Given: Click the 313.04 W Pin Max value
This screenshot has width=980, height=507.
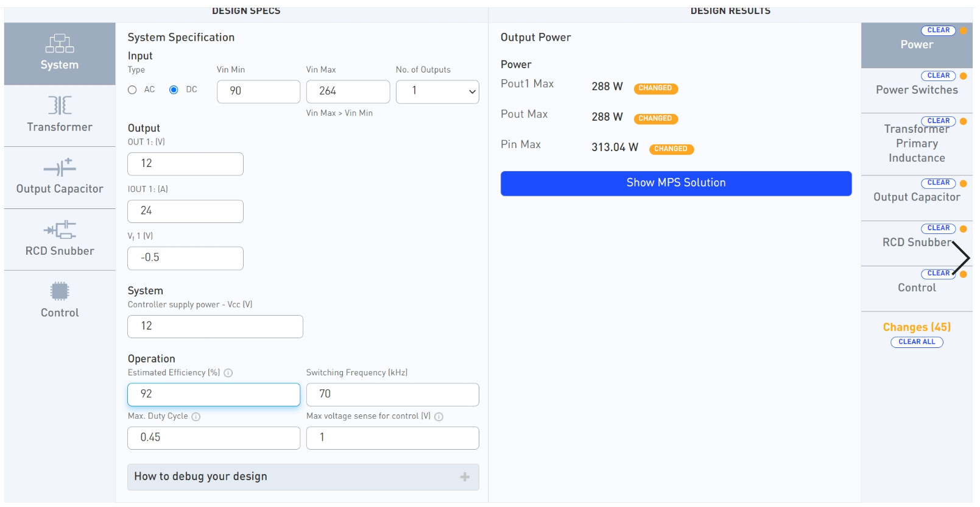Looking at the screenshot, I should (615, 147).
